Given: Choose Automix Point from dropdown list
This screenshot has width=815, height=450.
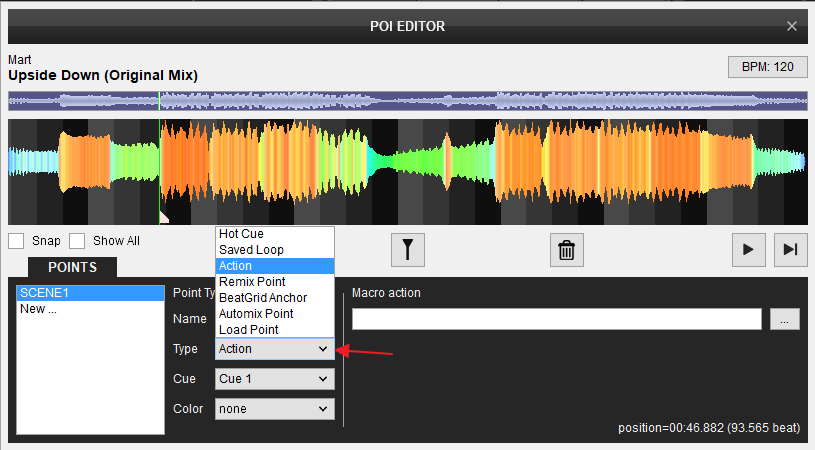Looking at the screenshot, I should [257, 314].
